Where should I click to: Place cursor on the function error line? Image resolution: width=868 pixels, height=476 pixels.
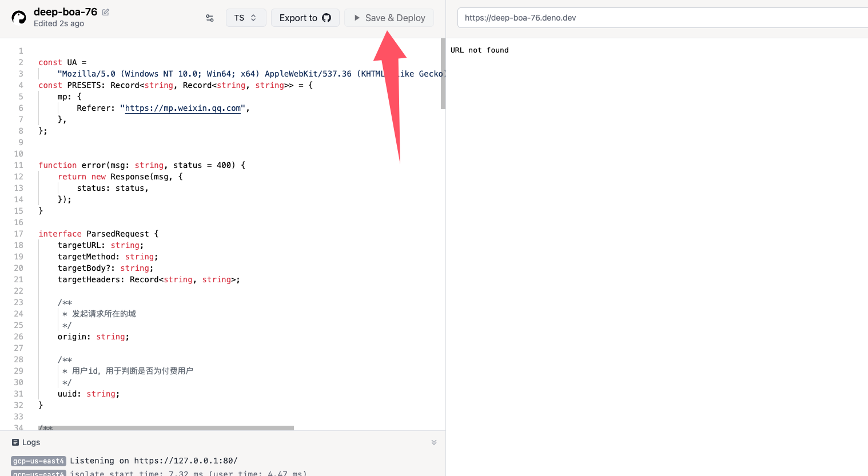142,165
